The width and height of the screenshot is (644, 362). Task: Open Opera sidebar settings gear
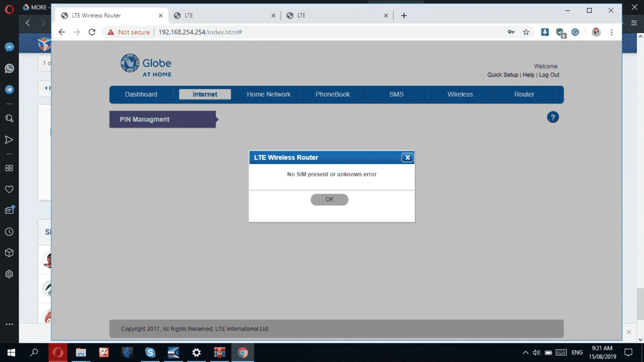[x=9, y=274]
